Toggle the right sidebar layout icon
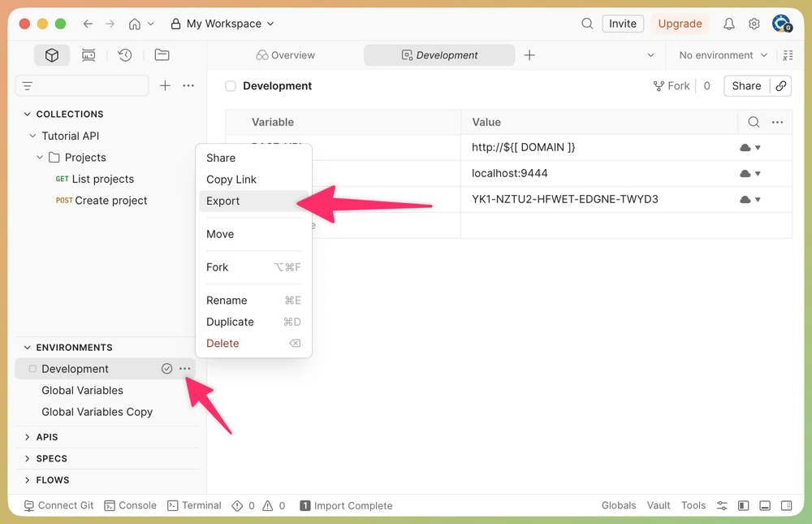The height and width of the screenshot is (524, 812). coord(786,505)
